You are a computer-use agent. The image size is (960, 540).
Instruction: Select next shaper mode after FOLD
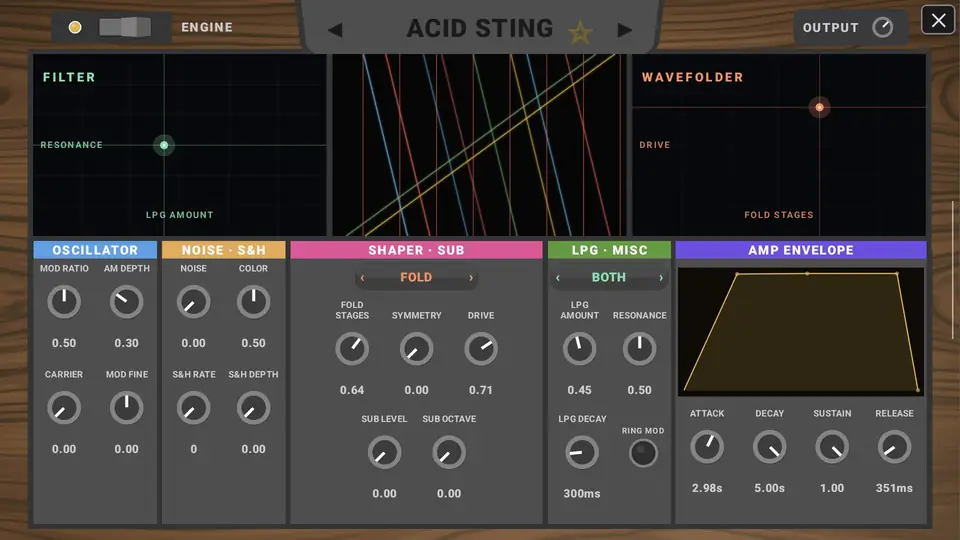pyautogui.click(x=471, y=278)
